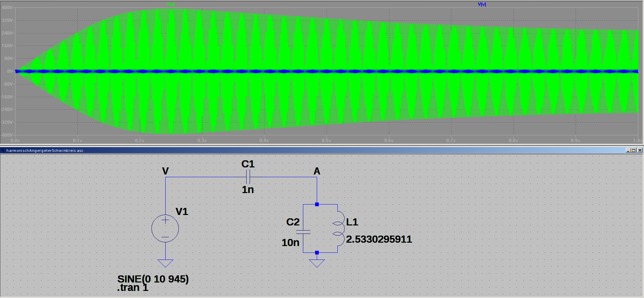
Task: Click voltage source V1 symbol
Action: (x=165, y=228)
